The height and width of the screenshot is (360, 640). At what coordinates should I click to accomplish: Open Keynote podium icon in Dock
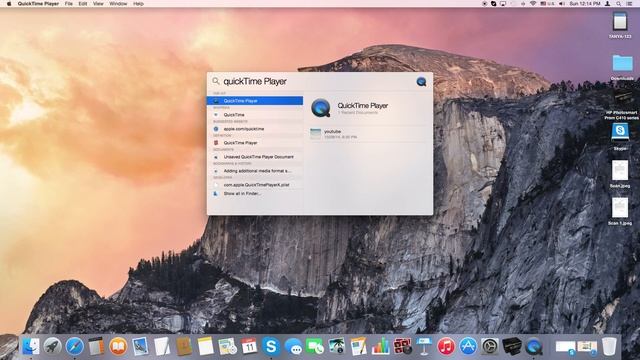coord(424,347)
